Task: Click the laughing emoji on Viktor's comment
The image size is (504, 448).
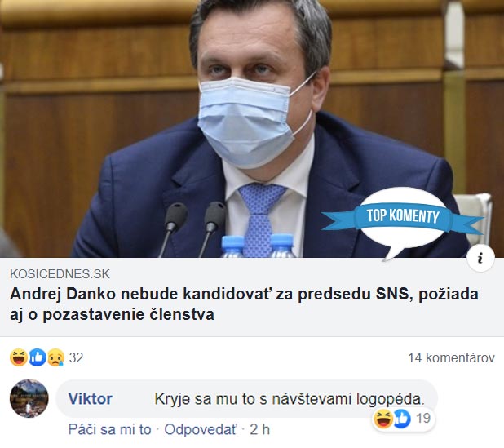Action: (x=383, y=419)
